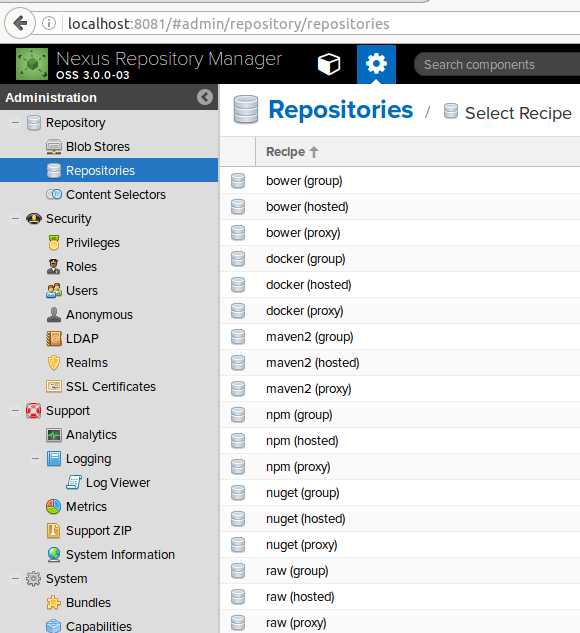The height and width of the screenshot is (633, 580).
Task: Click the System Information globe icon
Action: coord(54,555)
